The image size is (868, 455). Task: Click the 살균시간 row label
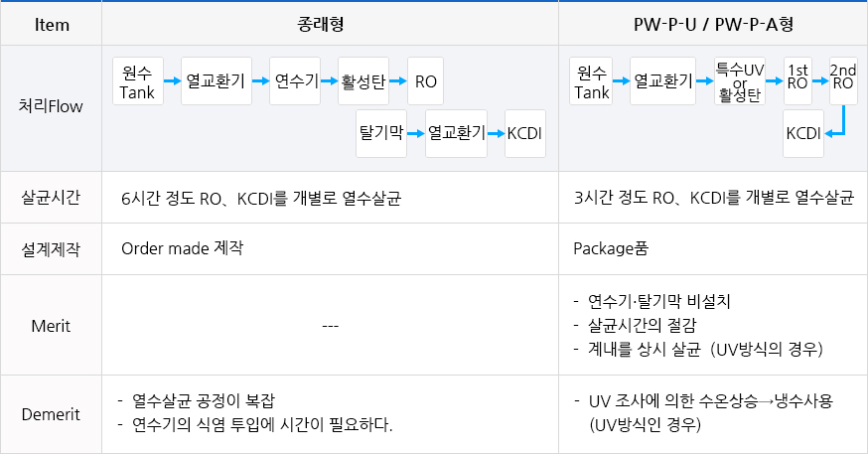pyautogui.click(x=51, y=197)
